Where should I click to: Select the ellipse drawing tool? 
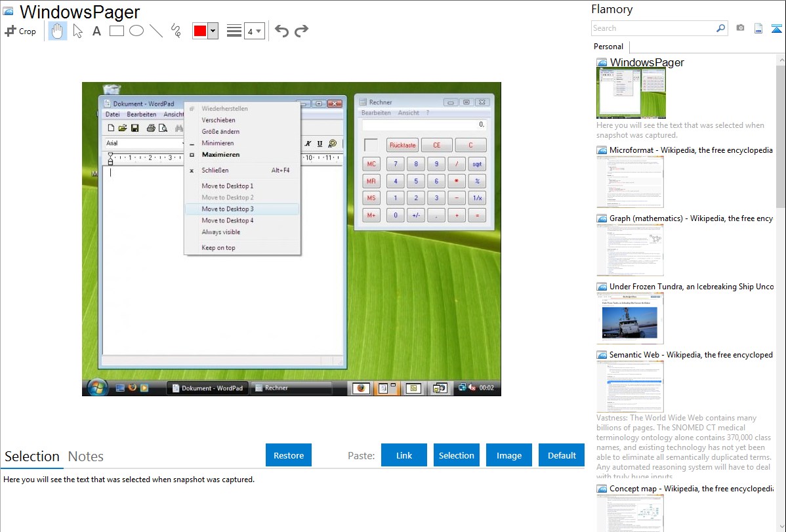point(136,31)
